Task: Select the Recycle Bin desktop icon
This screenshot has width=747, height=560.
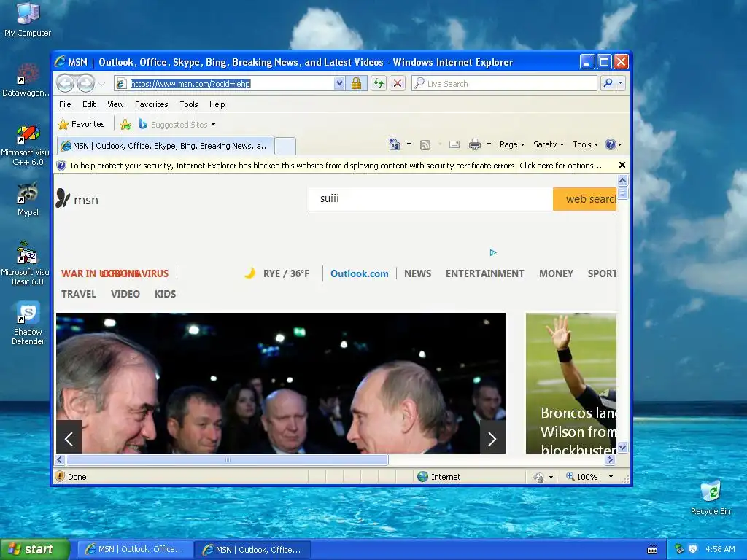Action: point(711,498)
